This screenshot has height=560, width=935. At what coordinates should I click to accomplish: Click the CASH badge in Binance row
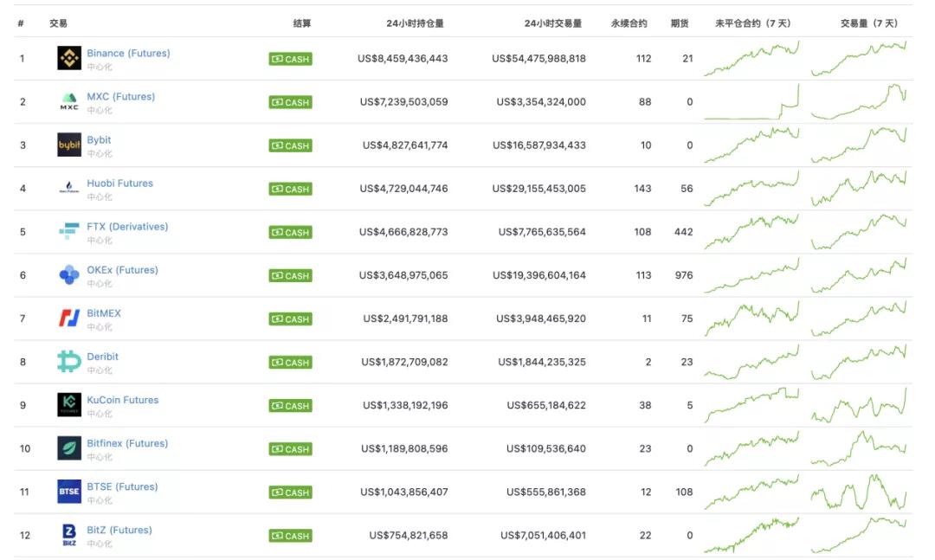point(290,59)
